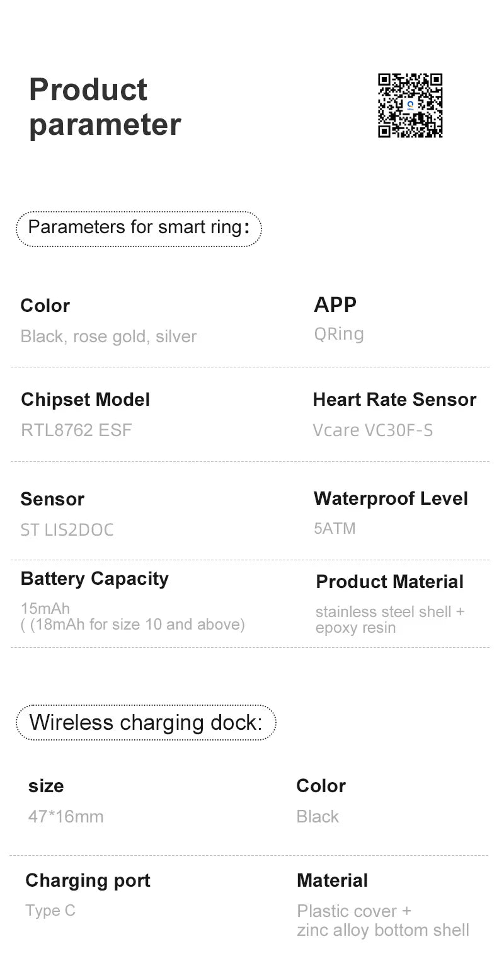This screenshot has height=980, width=504.
Task: Click the 47*16mm dock size value
Action: [x=66, y=817]
